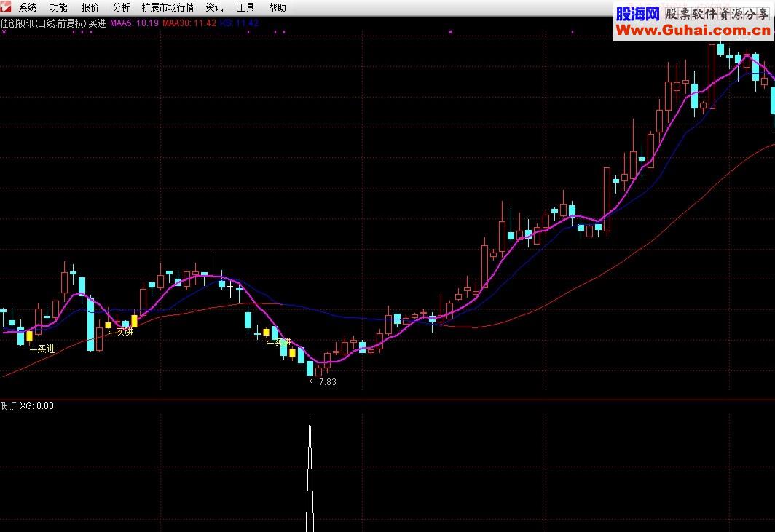
Task: Click the red application logo icon
Action: tap(5, 7)
